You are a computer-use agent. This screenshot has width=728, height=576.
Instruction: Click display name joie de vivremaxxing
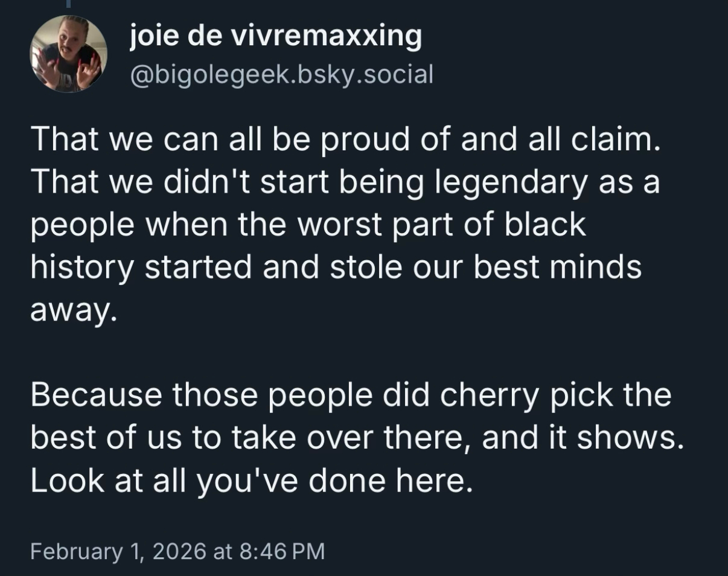point(276,37)
